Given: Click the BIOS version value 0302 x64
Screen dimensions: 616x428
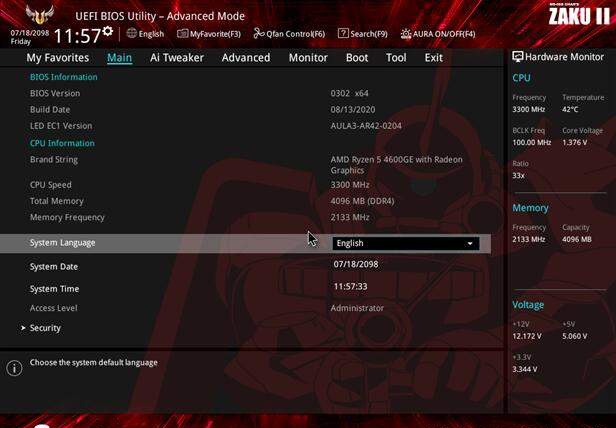Looking at the screenshot, I should (350, 94).
